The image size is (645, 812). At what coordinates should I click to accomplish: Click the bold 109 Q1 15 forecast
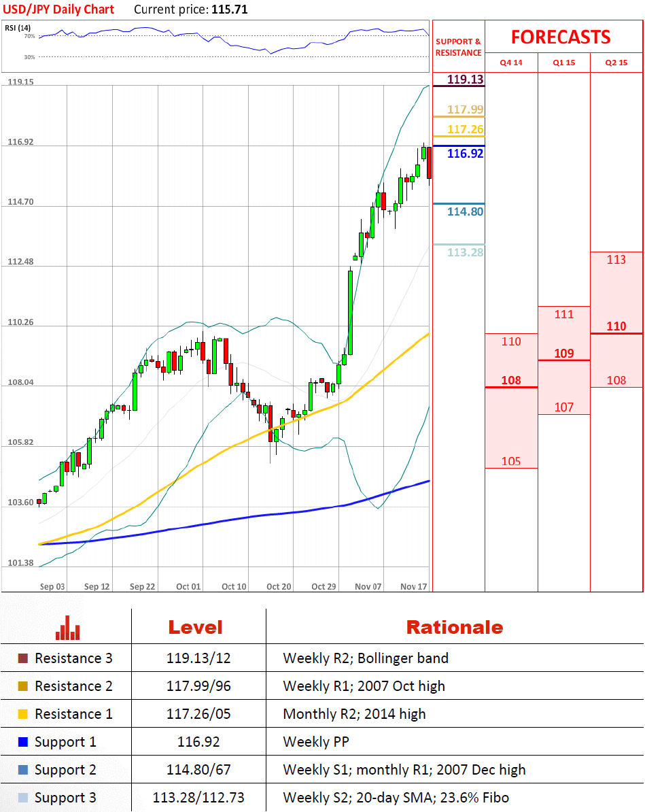coord(563,353)
